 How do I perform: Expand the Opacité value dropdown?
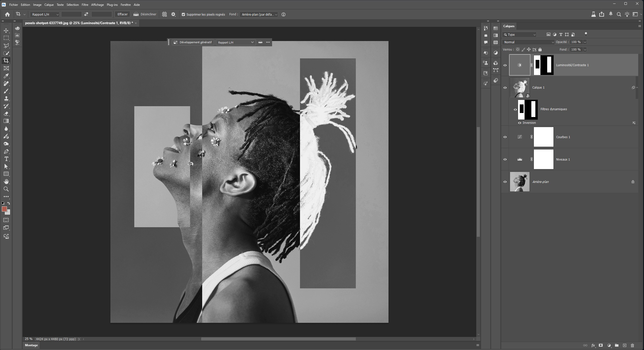(585, 42)
